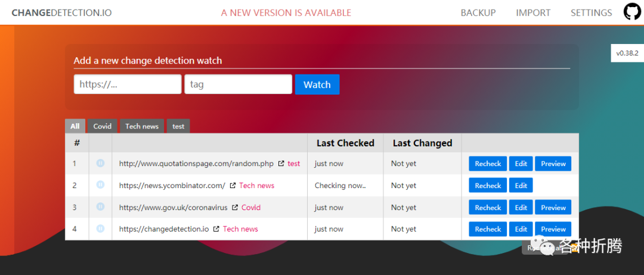This screenshot has height=275, width=644.
Task: Click the # column header
Action: coord(77,143)
